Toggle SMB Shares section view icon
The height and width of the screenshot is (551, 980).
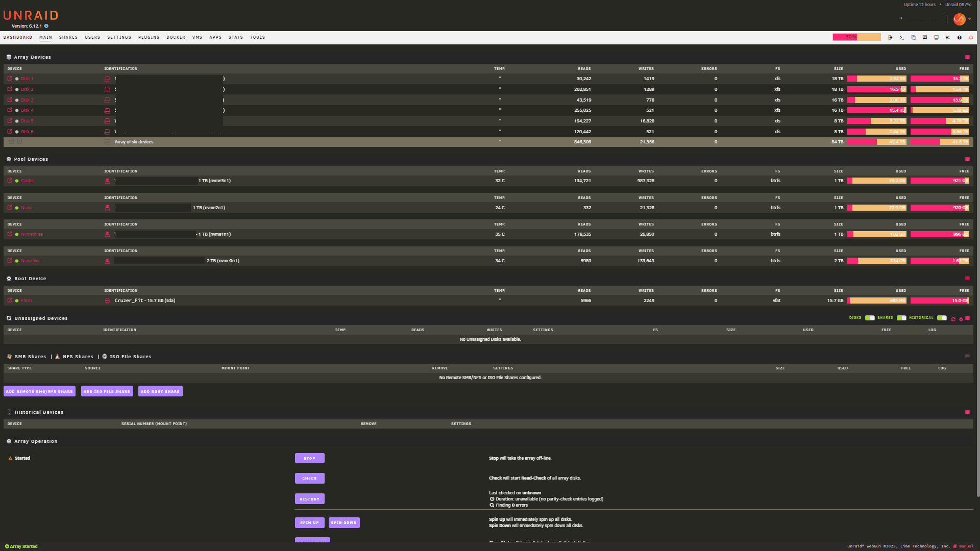[967, 357]
